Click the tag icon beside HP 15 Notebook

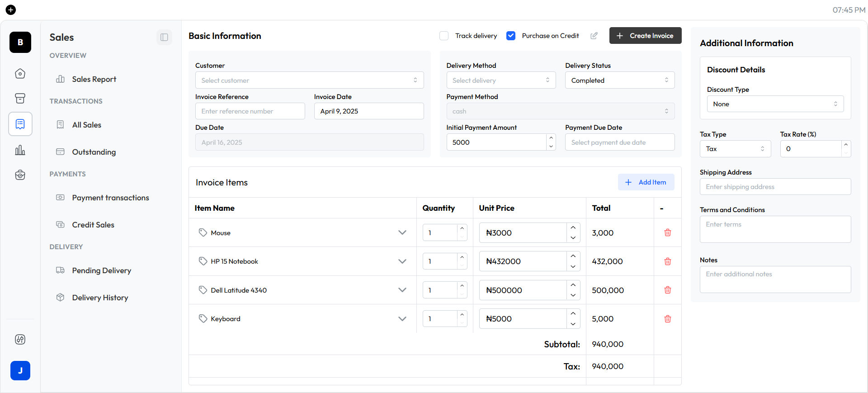pos(203,261)
